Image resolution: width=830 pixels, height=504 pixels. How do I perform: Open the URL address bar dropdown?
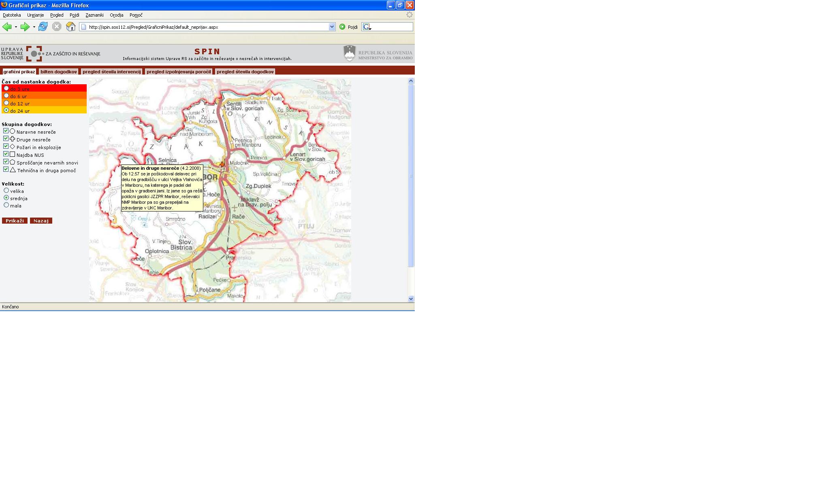(332, 27)
